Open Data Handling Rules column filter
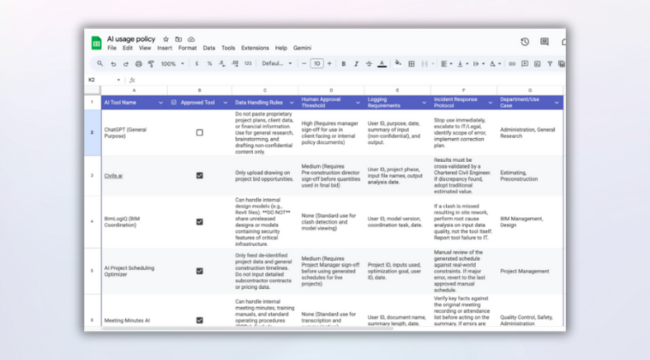 click(x=291, y=102)
